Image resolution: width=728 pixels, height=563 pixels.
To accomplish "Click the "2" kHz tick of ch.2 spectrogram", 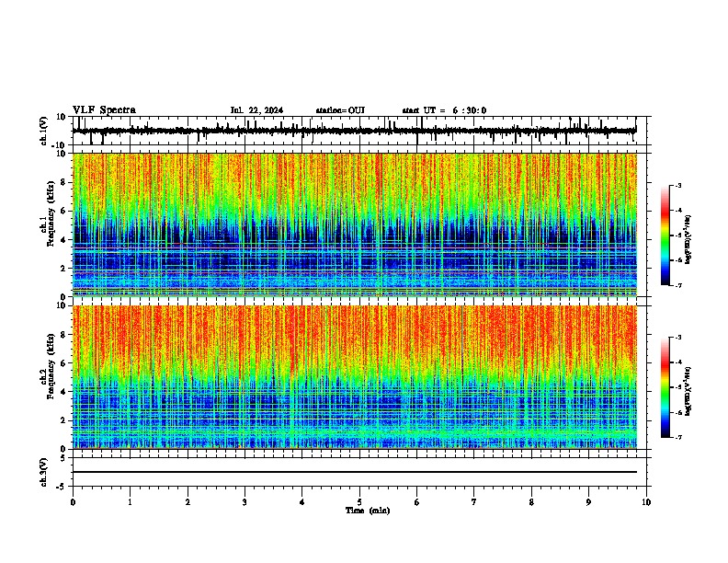I will pos(63,420).
